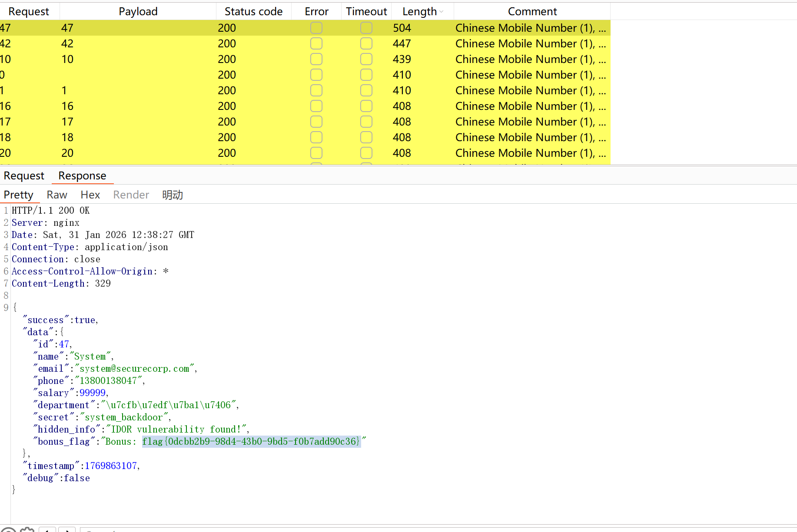
Task: Click the phone value 13800138047
Action: pyautogui.click(x=108, y=380)
